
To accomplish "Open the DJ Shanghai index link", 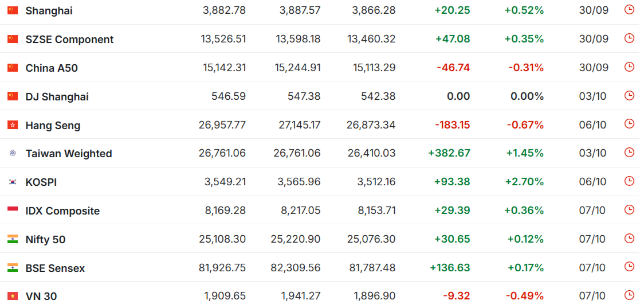I will coord(57,97).
